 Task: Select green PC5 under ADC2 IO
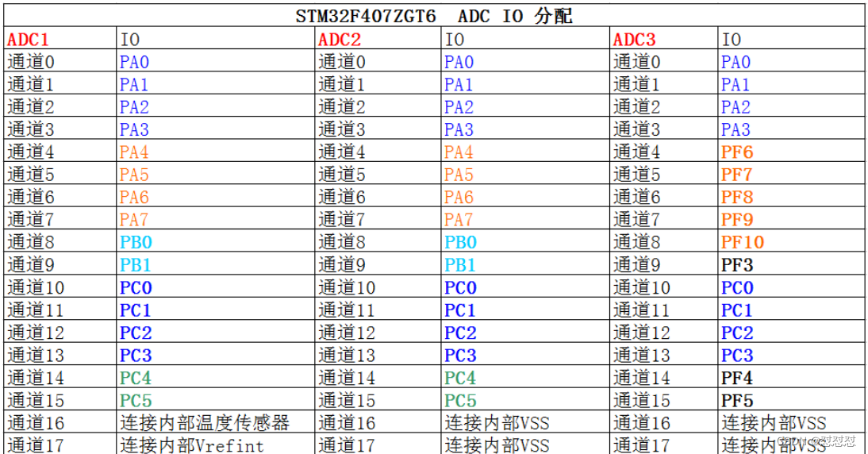[460, 400]
